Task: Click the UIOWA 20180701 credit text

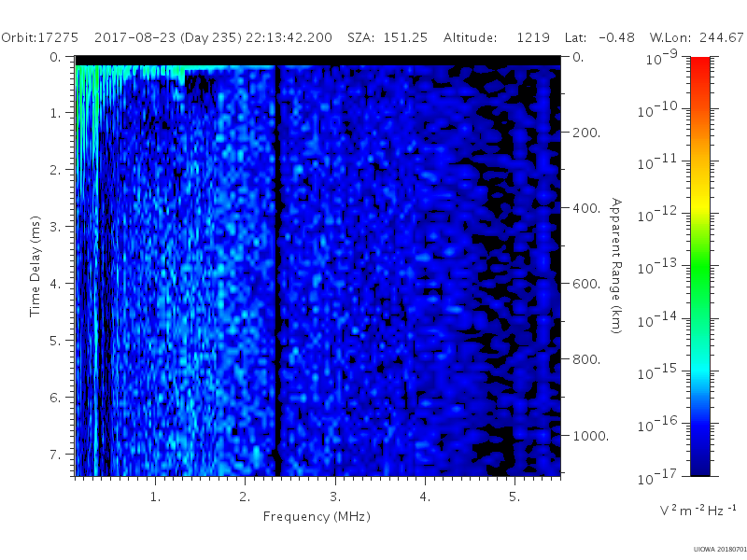Action: point(720,550)
